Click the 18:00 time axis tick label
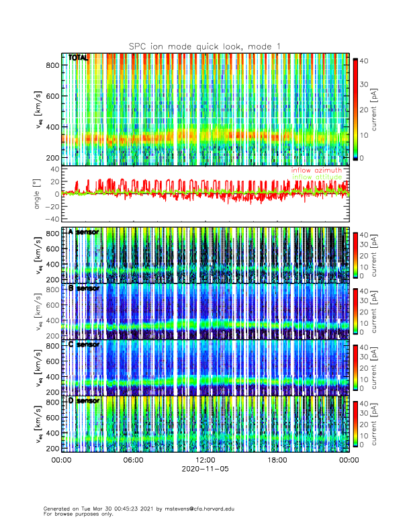The image size is (411, 532). [277, 460]
